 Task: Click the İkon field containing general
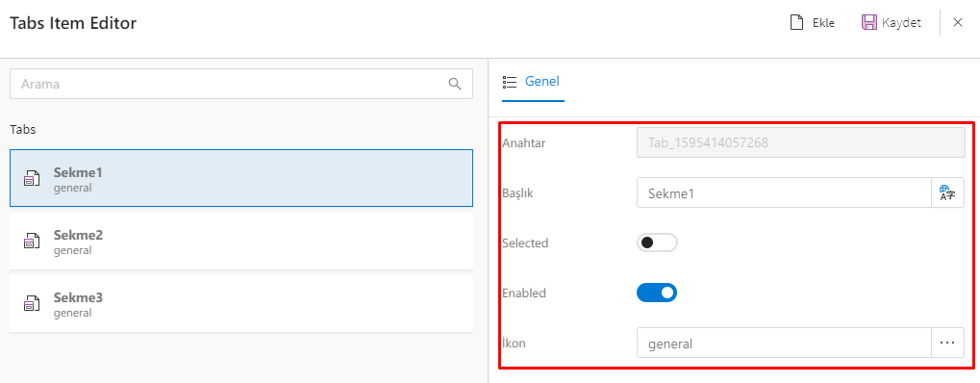click(x=785, y=343)
